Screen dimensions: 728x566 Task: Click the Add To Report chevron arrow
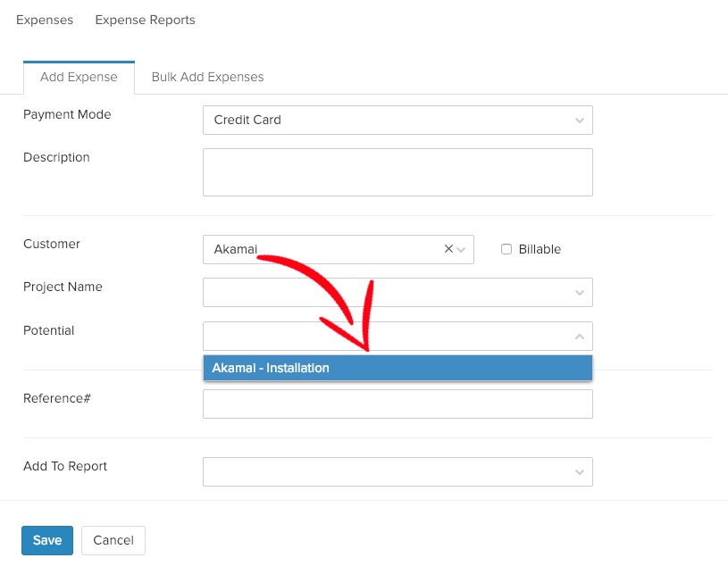coord(580,472)
